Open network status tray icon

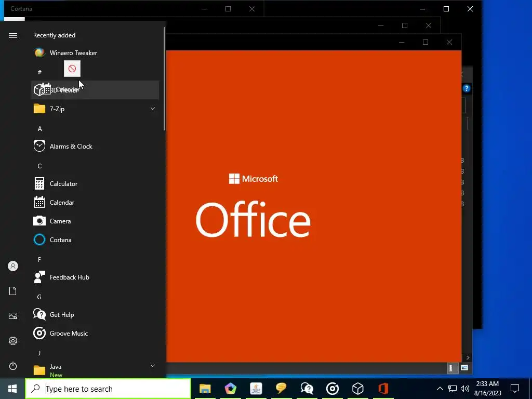453,389
